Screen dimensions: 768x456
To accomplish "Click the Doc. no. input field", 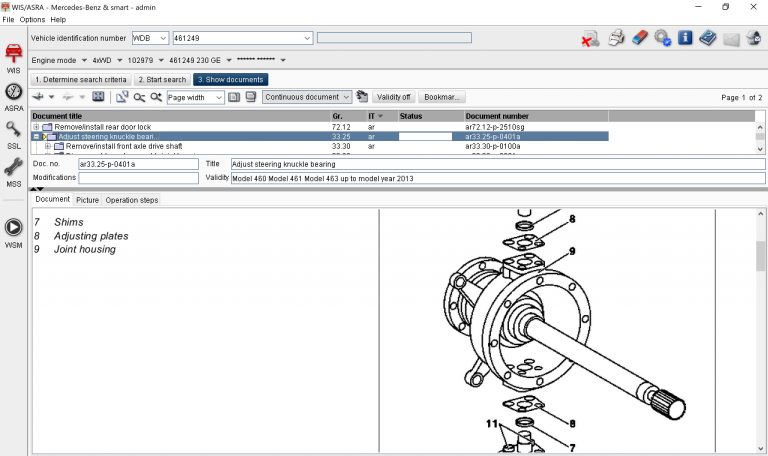I will [139, 164].
